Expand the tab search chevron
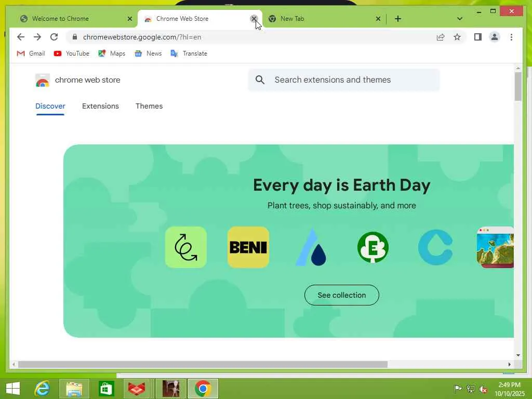This screenshot has height=399, width=532. coord(460,19)
